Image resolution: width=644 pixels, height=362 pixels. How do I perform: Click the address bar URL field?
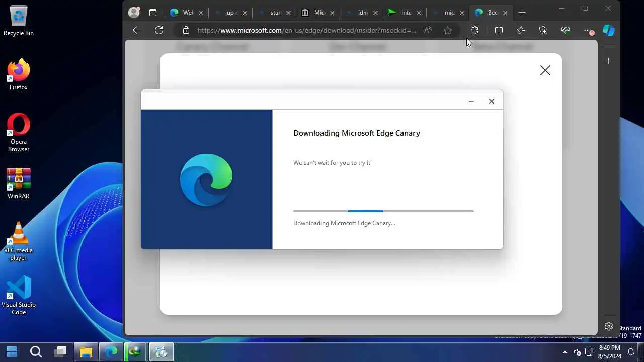pos(307,30)
